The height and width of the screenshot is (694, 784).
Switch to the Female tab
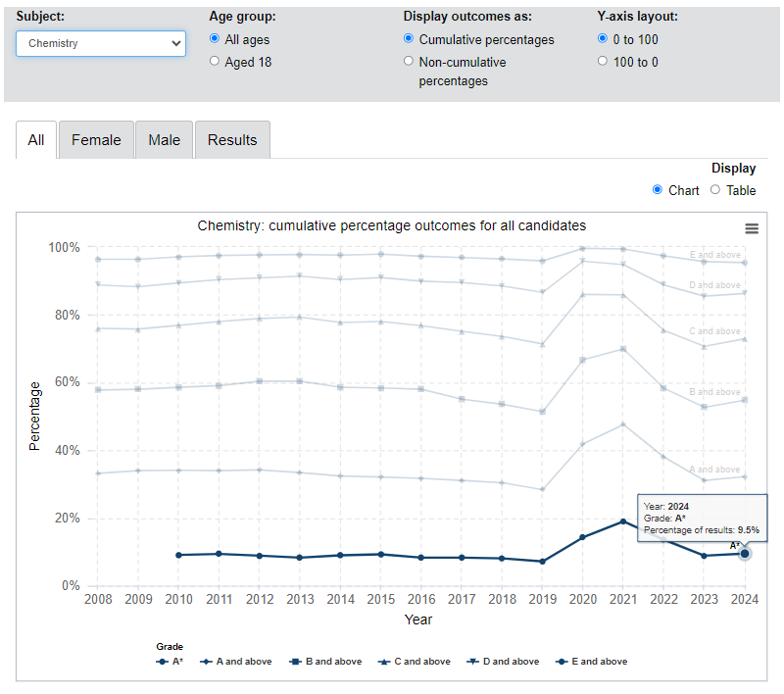coord(96,140)
